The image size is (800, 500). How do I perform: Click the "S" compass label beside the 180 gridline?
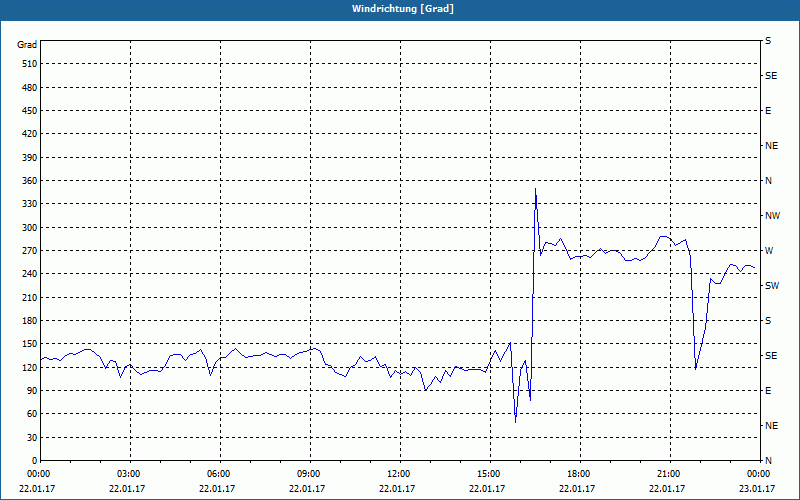768,321
